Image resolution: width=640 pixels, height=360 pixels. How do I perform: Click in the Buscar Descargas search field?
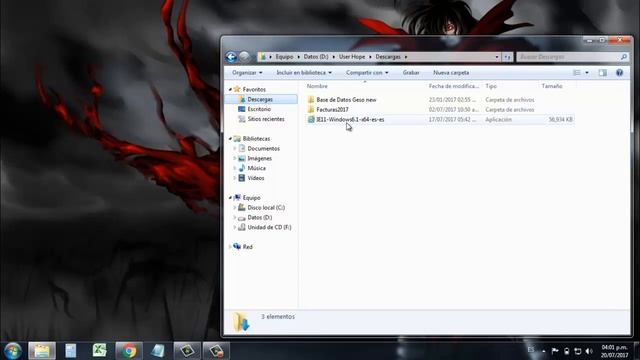pos(569,57)
